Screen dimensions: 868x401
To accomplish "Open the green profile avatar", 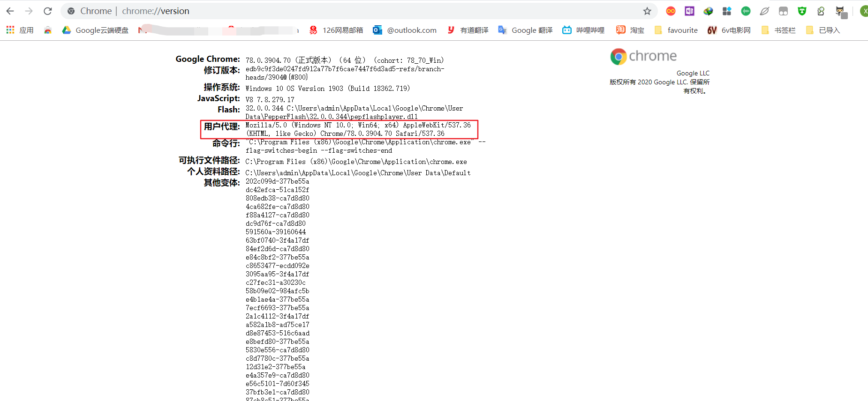I will pos(864,11).
